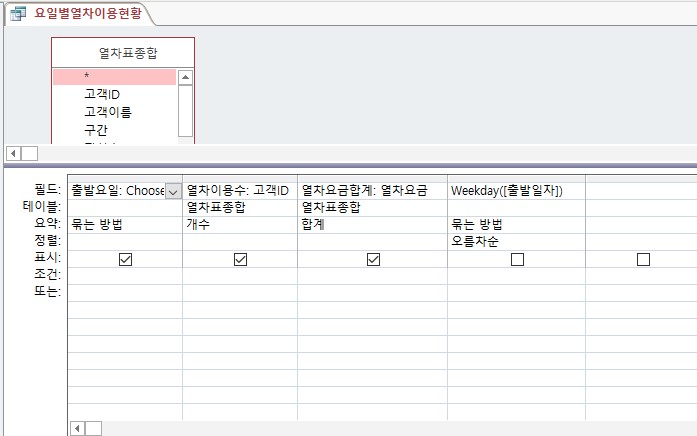Click the left scroll arrow of the table pane
This screenshot has width=697, height=436.
13,153
